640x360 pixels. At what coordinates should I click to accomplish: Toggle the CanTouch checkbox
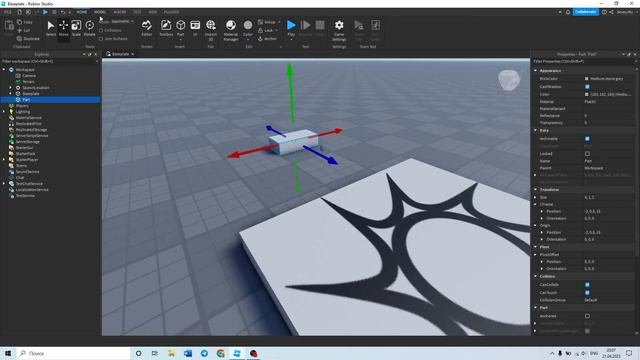pyautogui.click(x=587, y=292)
